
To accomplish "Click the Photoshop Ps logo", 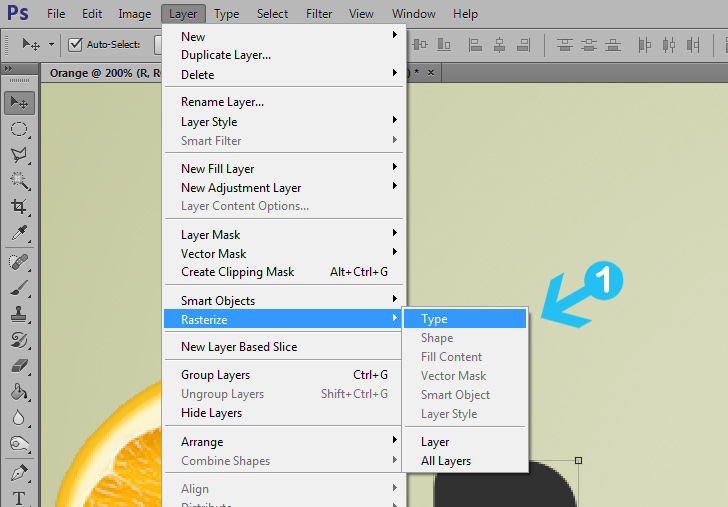I will point(18,13).
